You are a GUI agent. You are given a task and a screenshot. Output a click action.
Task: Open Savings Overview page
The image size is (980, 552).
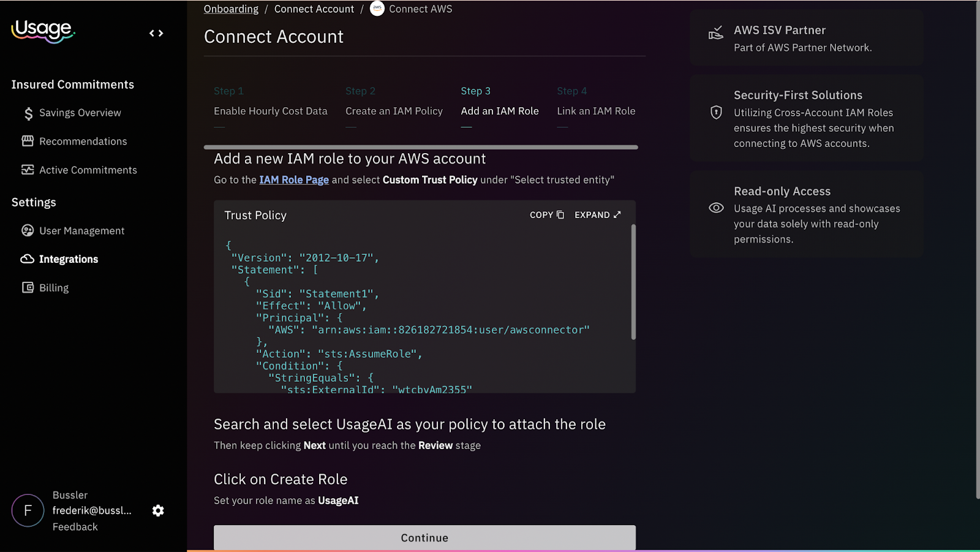(x=80, y=113)
